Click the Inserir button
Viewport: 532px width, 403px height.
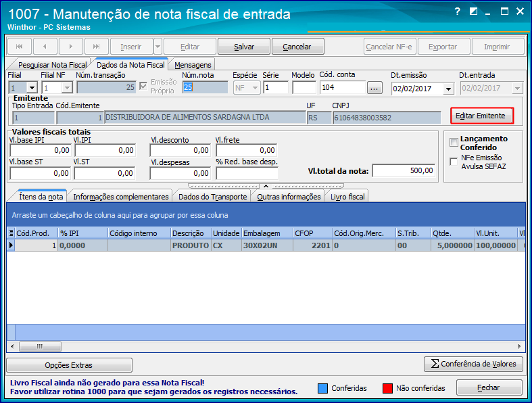coord(131,47)
